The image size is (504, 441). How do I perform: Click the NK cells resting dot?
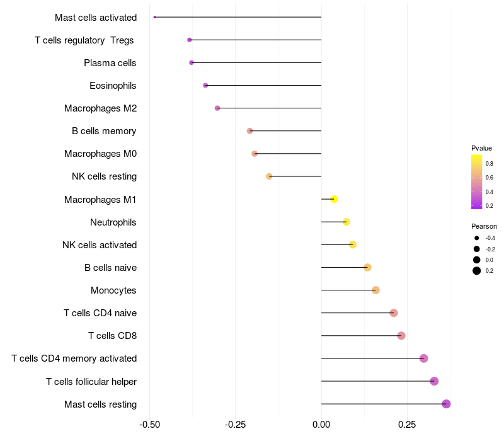point(269,176)
